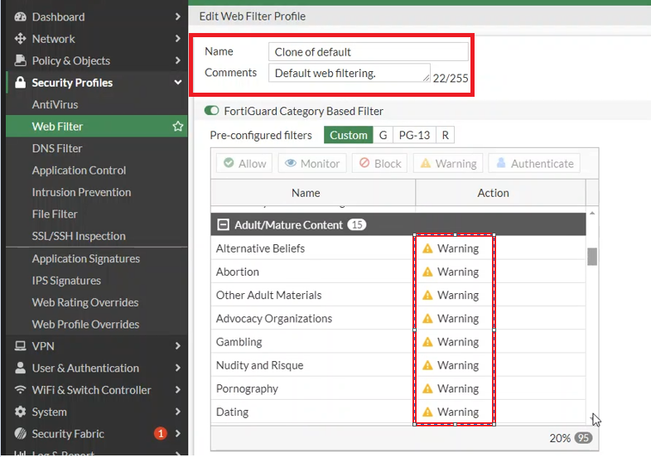
Task: Click warning icon for Other Adult Materials
Action: coord(427,295)
